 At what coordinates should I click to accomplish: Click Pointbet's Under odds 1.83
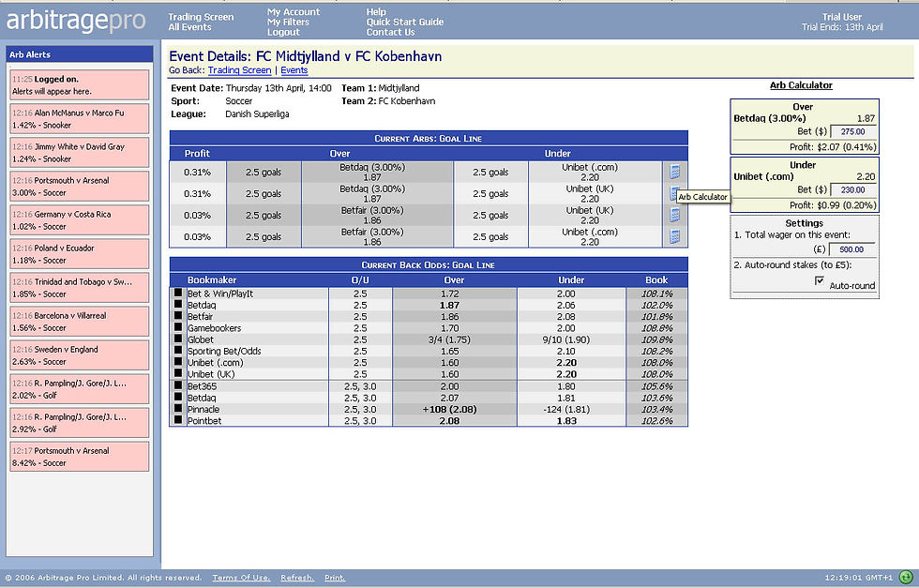tap(566, 421)
